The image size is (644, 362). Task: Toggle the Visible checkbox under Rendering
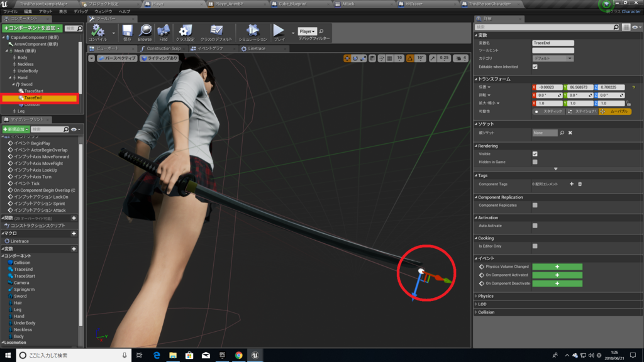pos(535,154)
